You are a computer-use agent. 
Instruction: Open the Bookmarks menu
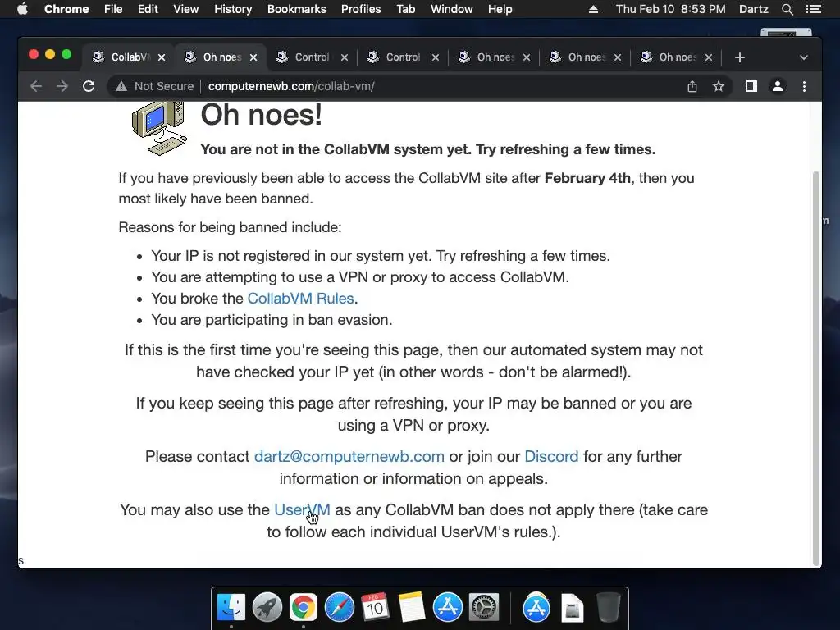pos(297,9)
